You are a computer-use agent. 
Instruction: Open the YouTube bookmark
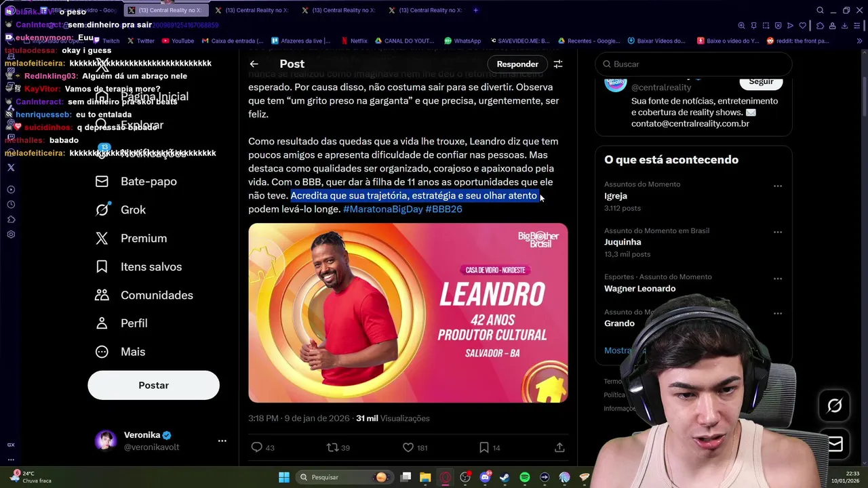[178, 41]
